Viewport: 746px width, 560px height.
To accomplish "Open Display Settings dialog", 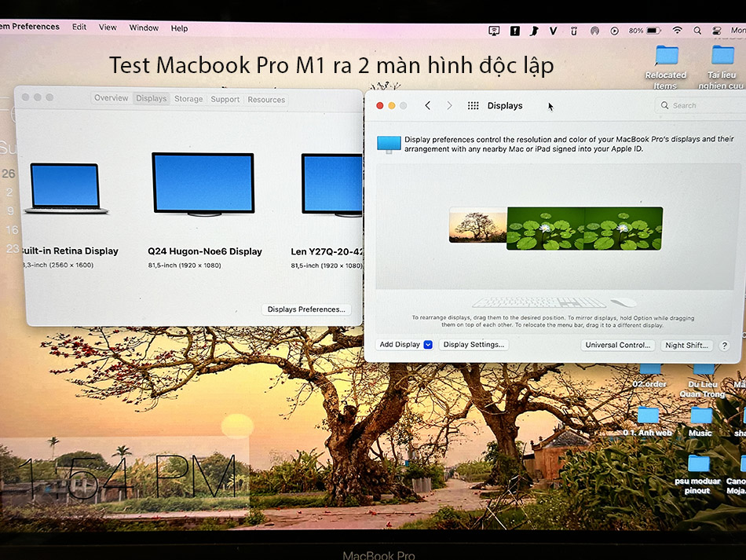I will tap(474, 345).
